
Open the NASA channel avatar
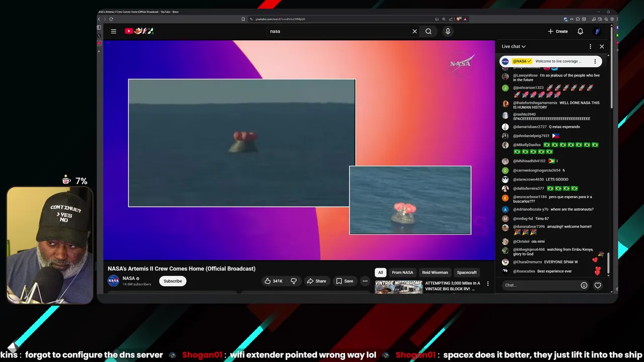(114, 281)
